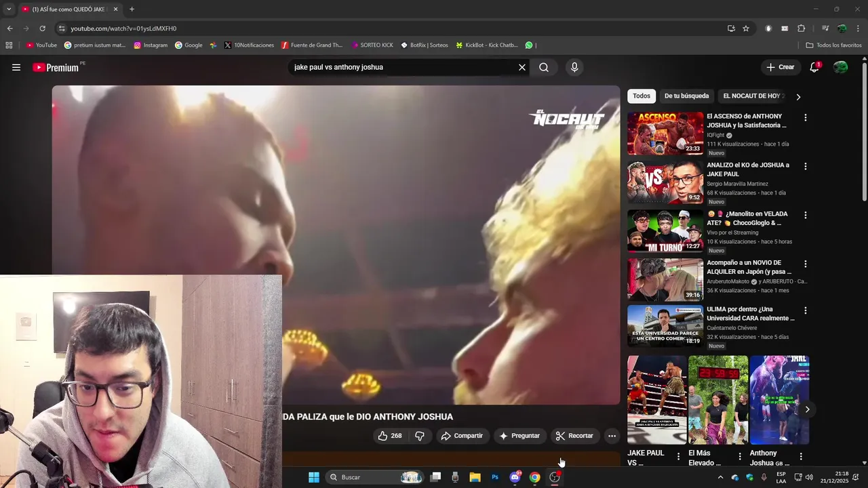This screenshot has height=488, width=868.
Task: Open Sergio Maravilla Martinez channel link
Action: click(737, 184)
